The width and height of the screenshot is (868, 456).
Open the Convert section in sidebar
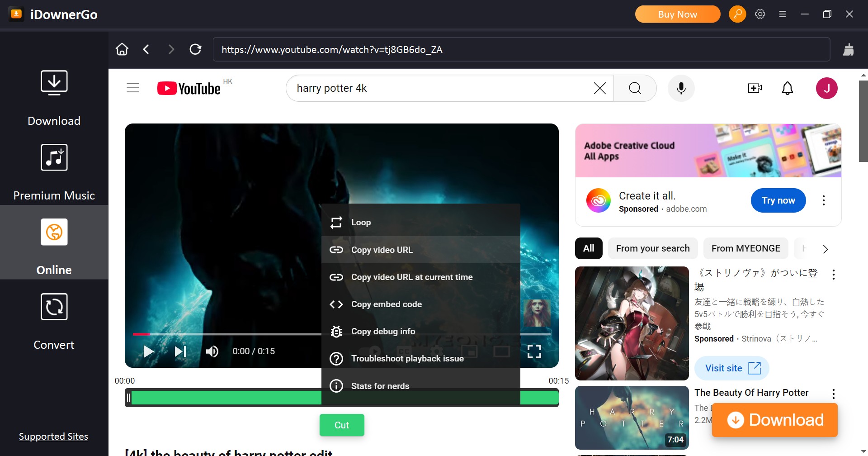point(54,321)
